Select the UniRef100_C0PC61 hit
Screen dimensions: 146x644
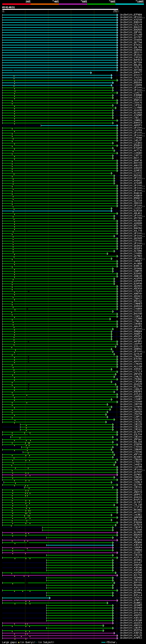tap(131, 57)
